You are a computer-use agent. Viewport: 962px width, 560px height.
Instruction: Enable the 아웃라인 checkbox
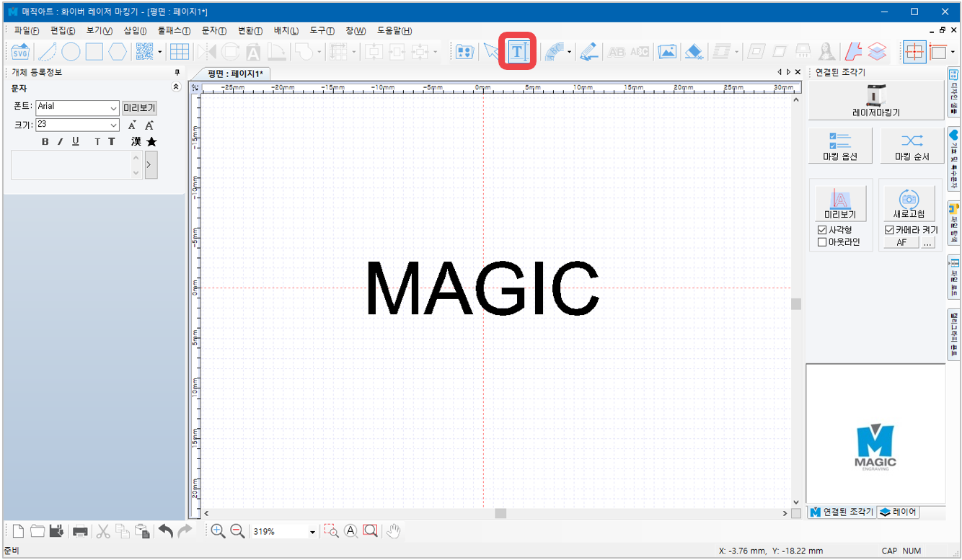click(822, 242)
